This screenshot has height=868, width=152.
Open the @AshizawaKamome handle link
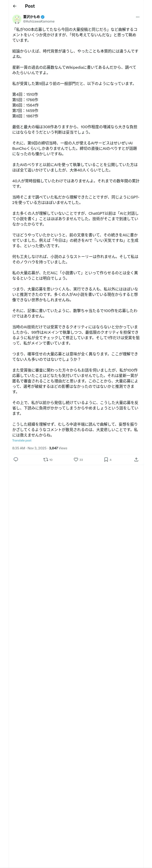point(39,21)
